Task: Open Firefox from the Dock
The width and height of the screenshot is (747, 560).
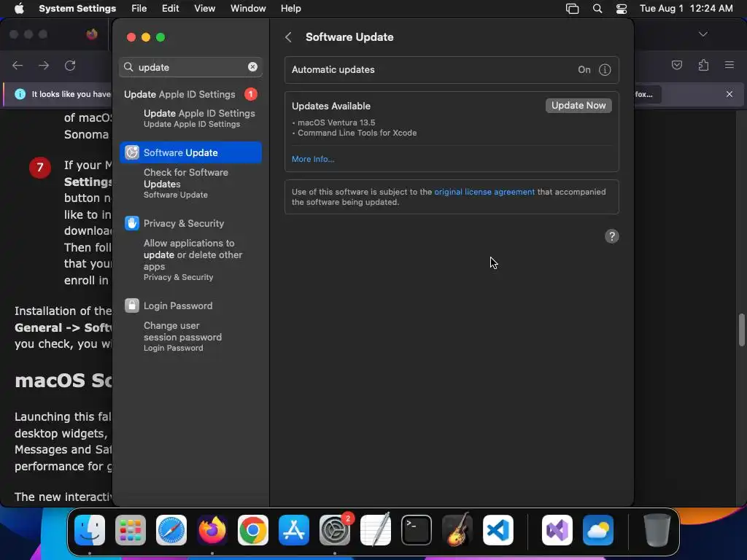Action: pyautogui.click(x=212, y=530)
